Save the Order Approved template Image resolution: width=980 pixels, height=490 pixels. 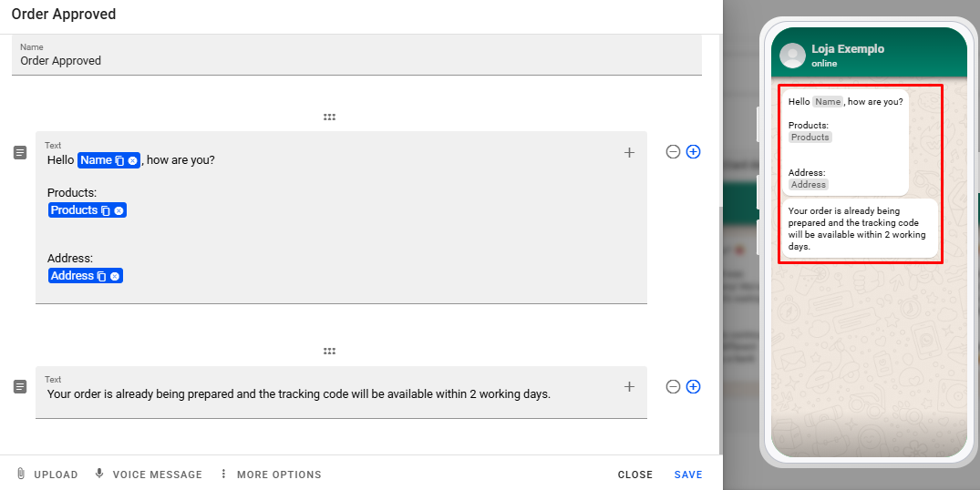click(688, 475)
